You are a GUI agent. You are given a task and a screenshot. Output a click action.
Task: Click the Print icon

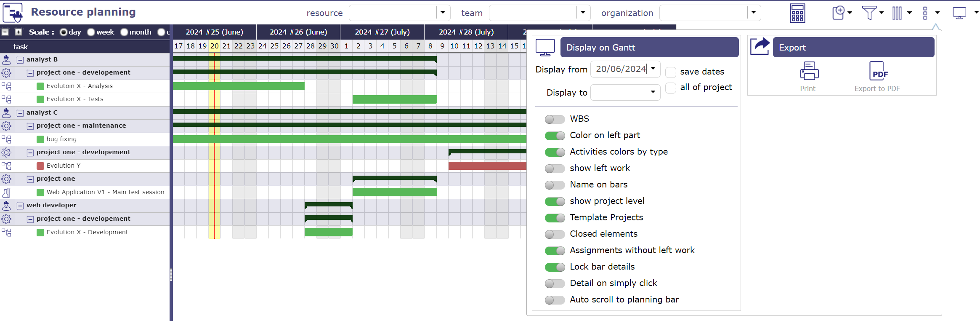point(809,71)
